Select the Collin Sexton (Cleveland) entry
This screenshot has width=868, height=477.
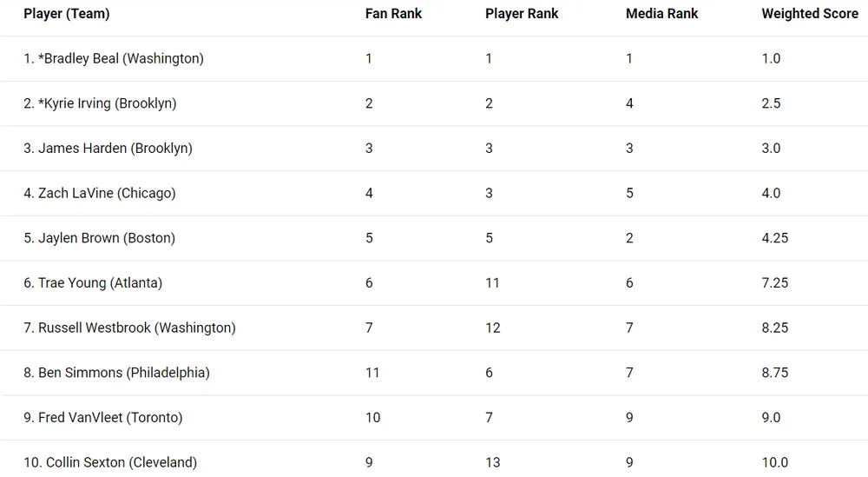coord(110,462)
